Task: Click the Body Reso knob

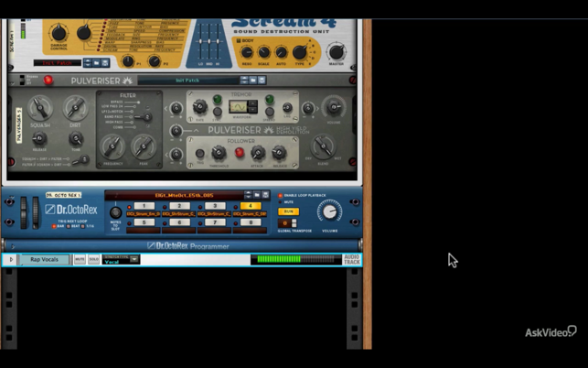Action: click(x=246, y=52)
